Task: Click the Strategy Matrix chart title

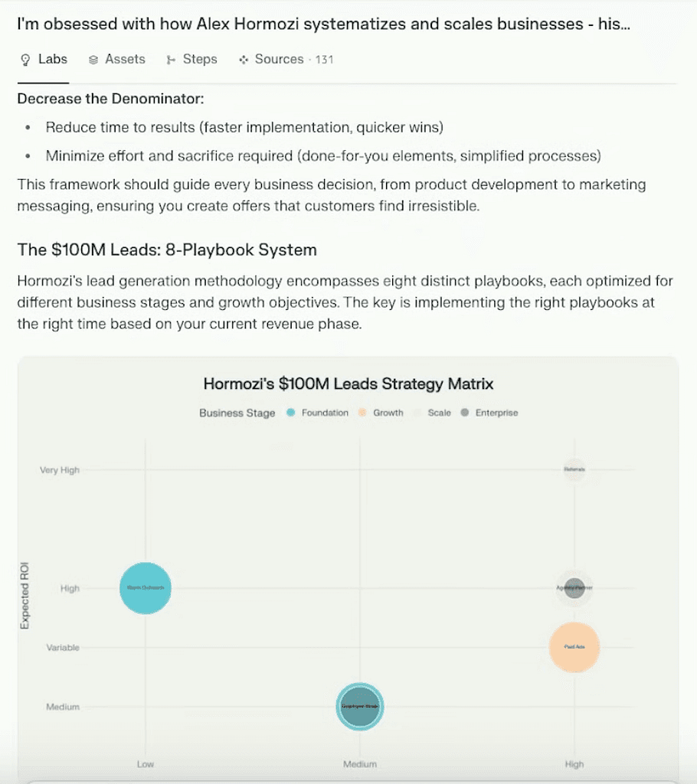Action: [x=348, y=384]
